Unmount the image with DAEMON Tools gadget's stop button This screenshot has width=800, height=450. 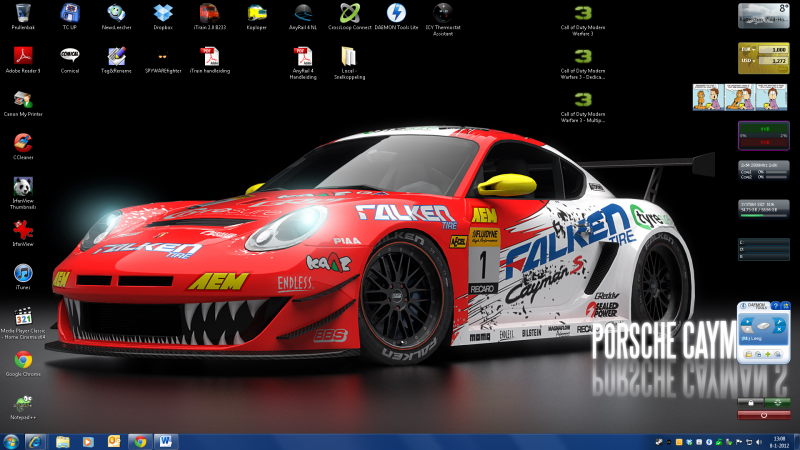[x=747, y=329]
